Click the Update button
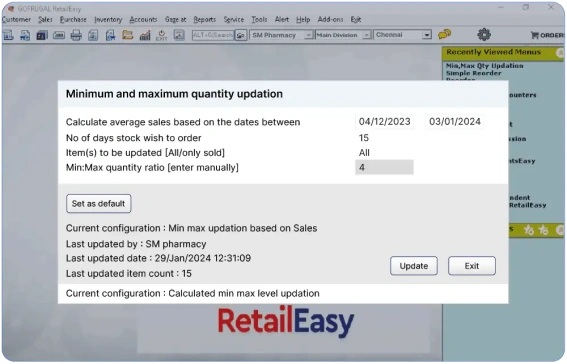 coord(414,266)
